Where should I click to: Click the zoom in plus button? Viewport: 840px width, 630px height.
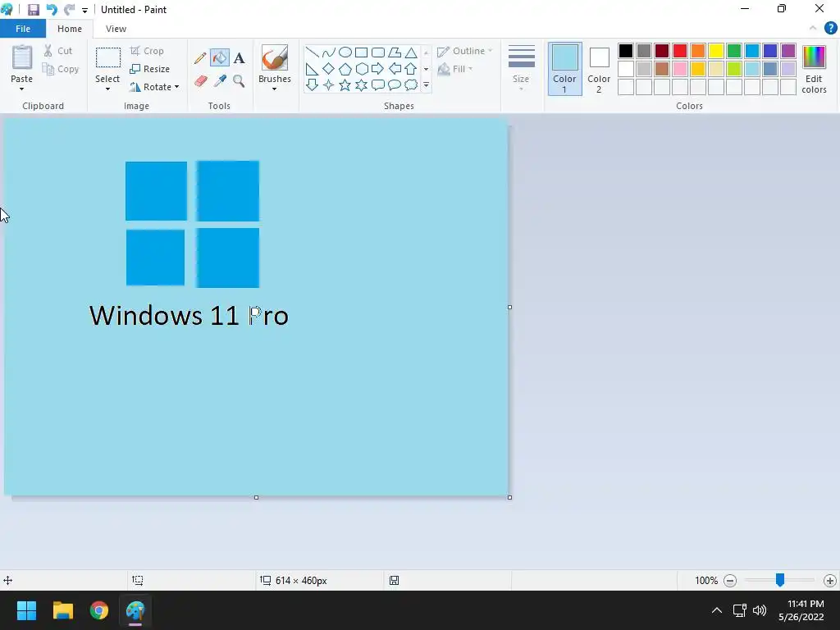tap(830, 581)
